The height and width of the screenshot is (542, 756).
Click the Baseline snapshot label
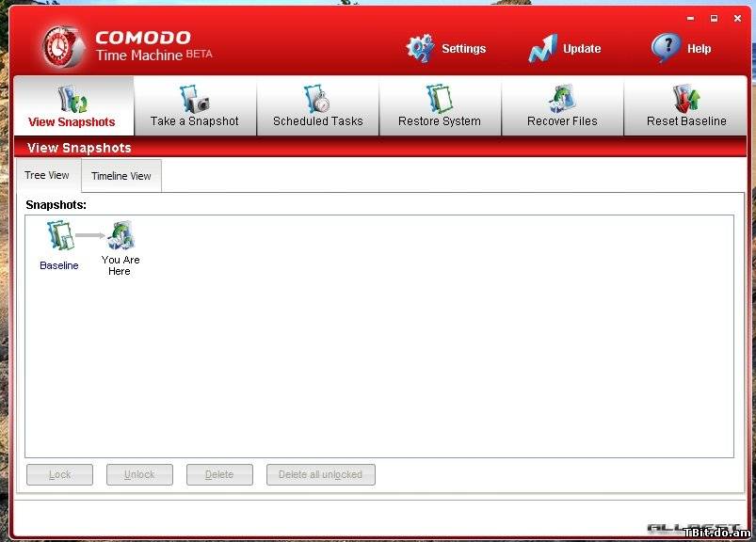[x=58, y=265]
